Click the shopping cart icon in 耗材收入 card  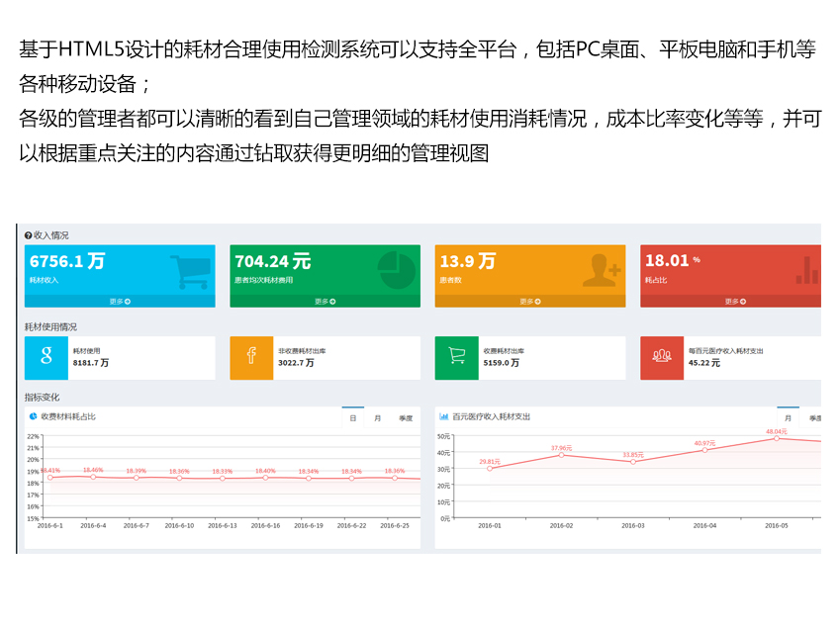point(189,270)
